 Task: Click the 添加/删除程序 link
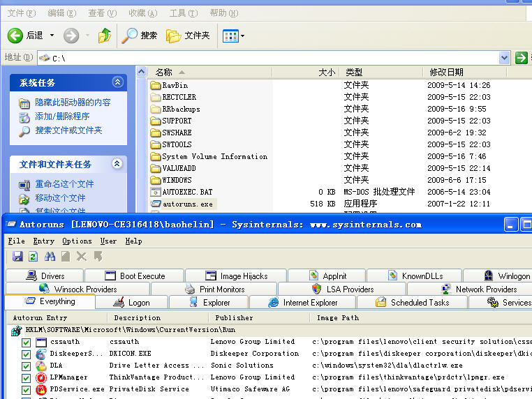[x=62, y=116]
